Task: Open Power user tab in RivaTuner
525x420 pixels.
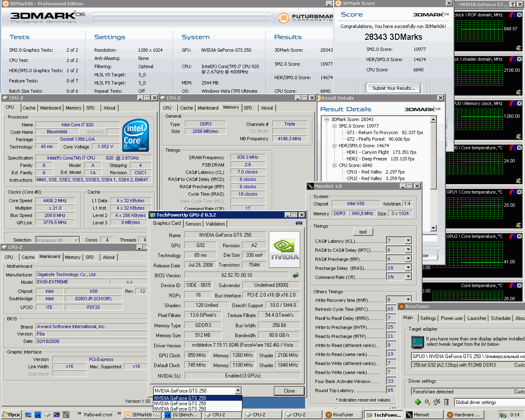Action: click(452, 318)
